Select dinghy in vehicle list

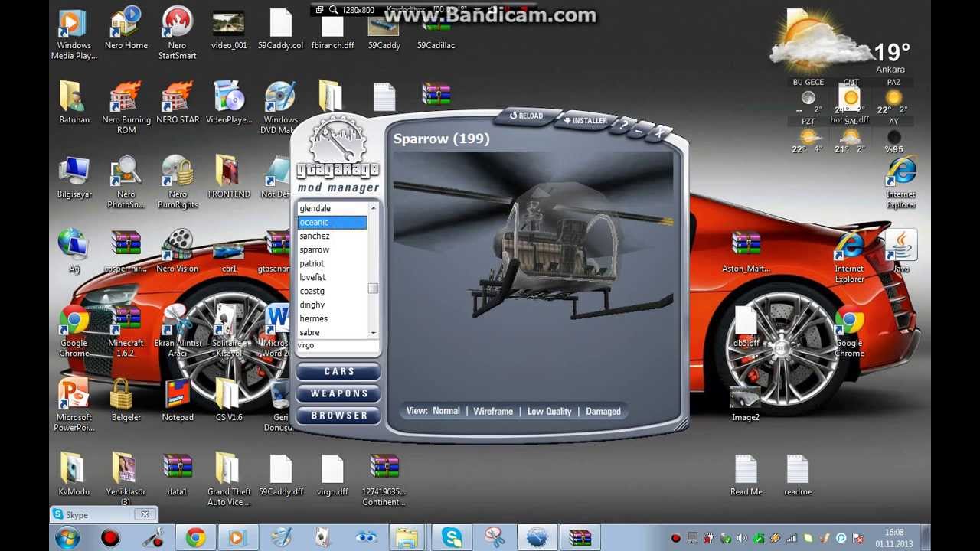[x=332, y=305]
